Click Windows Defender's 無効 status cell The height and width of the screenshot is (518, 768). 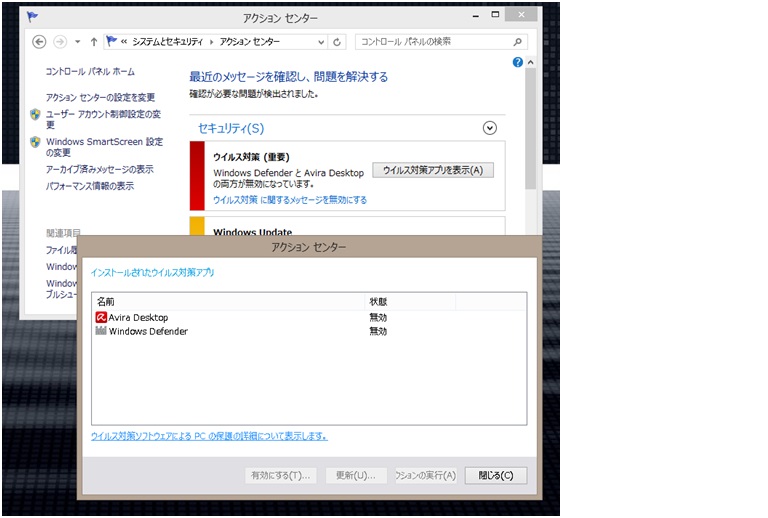378,331
